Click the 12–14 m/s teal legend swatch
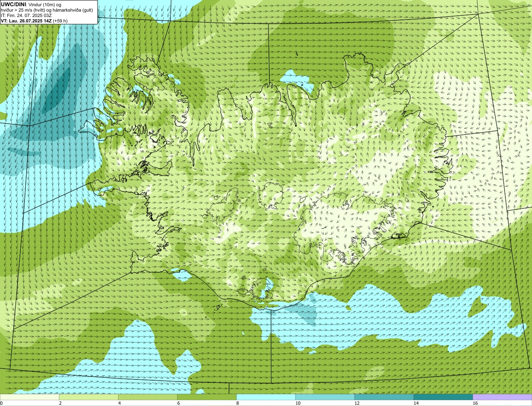Viewport: 532px width, 406px height. (384, 397)
